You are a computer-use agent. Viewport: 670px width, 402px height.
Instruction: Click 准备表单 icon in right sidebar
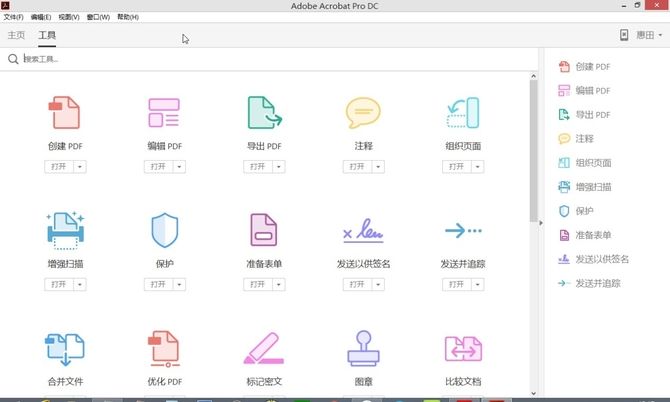564,235
